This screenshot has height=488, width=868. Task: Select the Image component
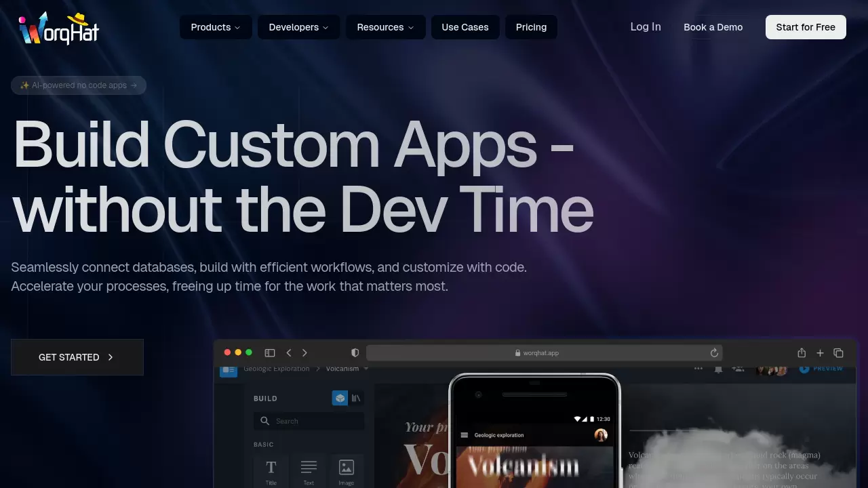(x=347, y=471)
